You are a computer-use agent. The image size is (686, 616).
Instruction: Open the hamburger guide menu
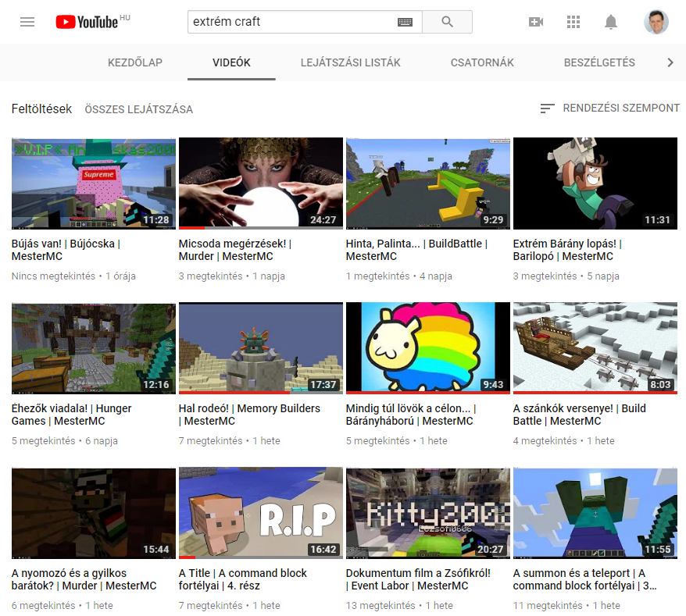click(27, 22)
